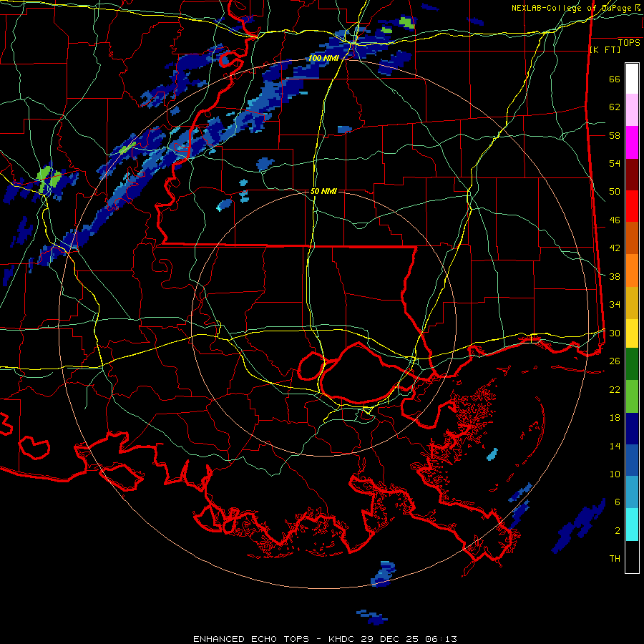This screenshot has height=644, width=644.
Task: Pick the bright orange legend swatch
Action: click(632, 270)
